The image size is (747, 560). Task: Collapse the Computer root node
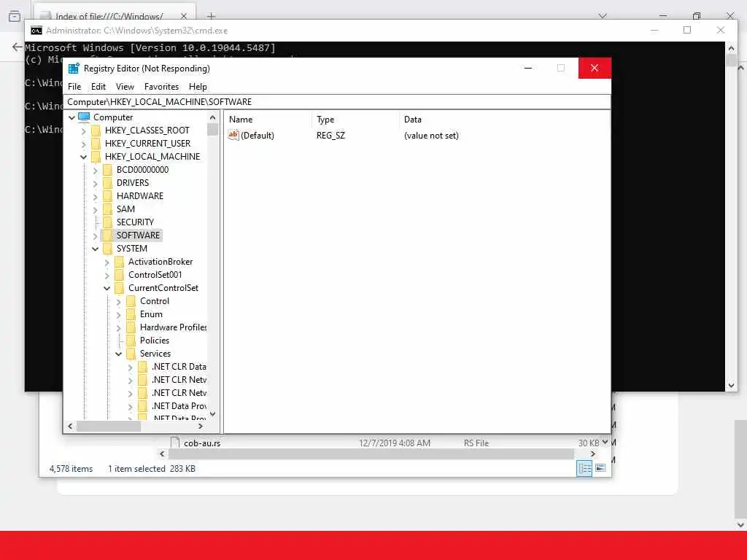point(72,117)
